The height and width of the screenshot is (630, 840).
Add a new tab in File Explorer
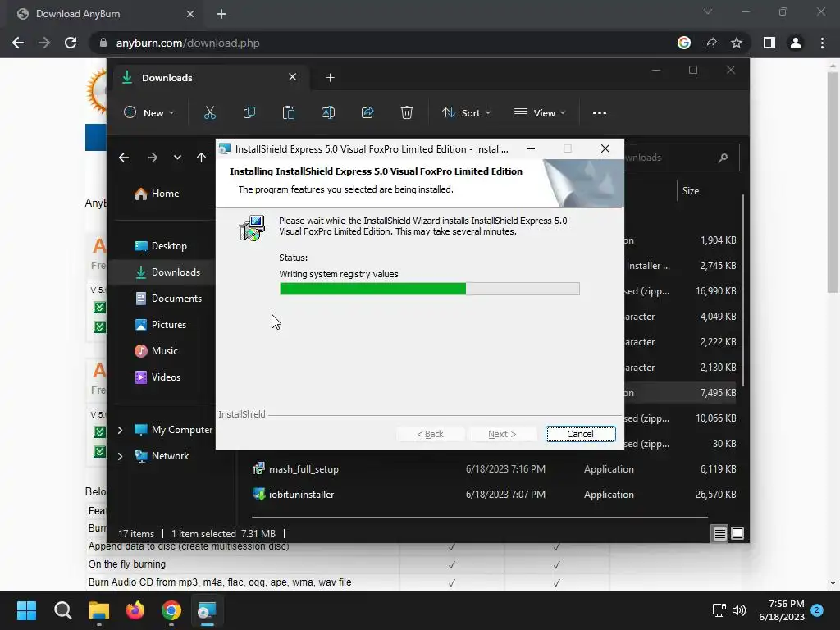pyautogui.click(x=330, y=78)
